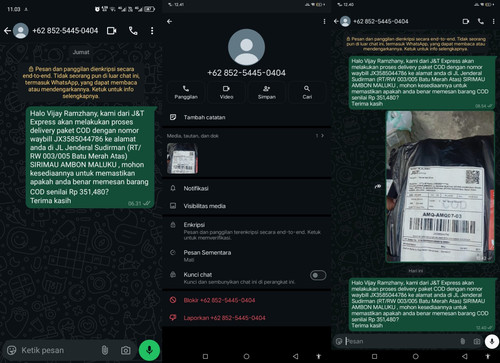Open the package photo in right chat
The width and height of the screenshot is (500, 363).
pos(440,187)
